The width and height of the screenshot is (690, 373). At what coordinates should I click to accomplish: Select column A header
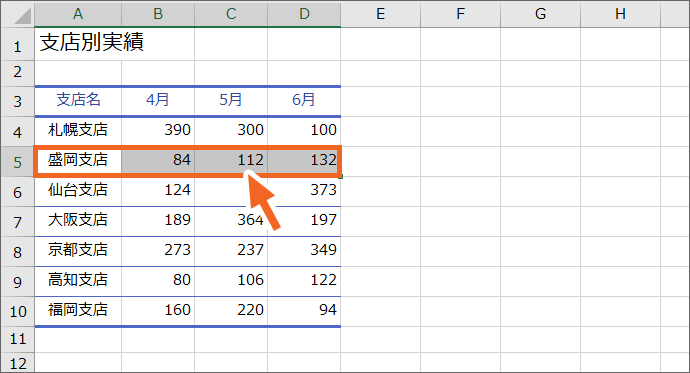pyautogui.click(x=78, y=15)
